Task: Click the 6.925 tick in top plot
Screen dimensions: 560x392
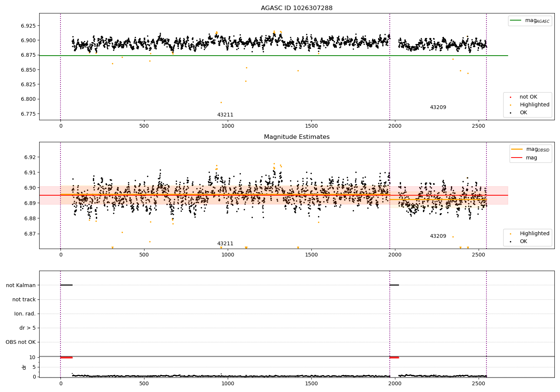Action: point(28,26)
